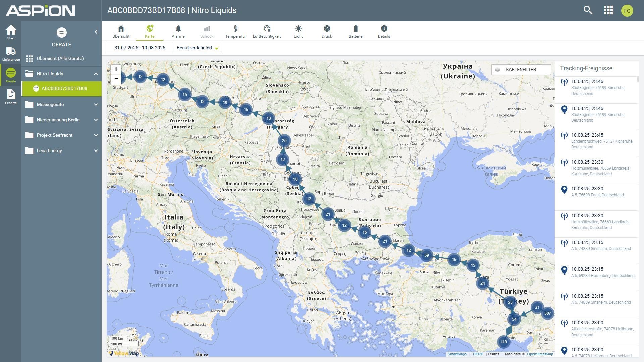Expand the Messegeräte folder
644x362 pixels.
(96, 105)
